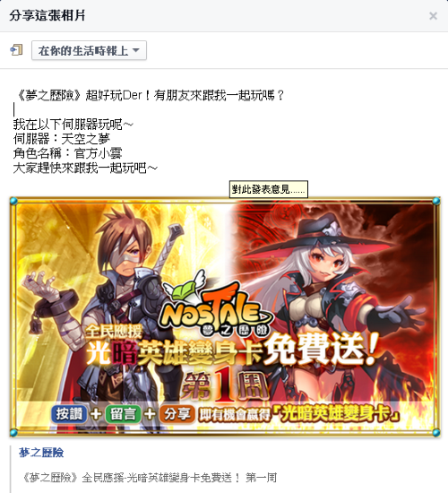Click the share-to-timeline icon beside the dropdown
Viewport: 448px width, 493px height.
(16, 50)
